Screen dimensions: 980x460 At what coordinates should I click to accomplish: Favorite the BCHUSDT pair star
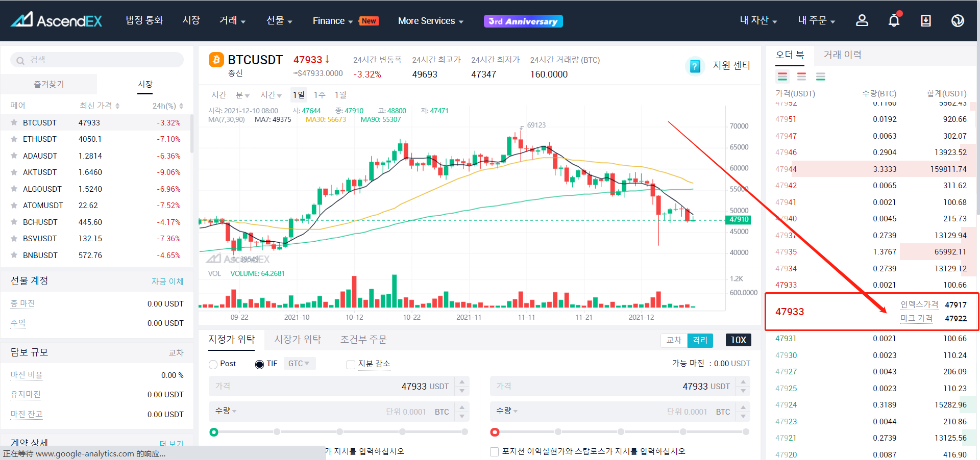[14, 222]
